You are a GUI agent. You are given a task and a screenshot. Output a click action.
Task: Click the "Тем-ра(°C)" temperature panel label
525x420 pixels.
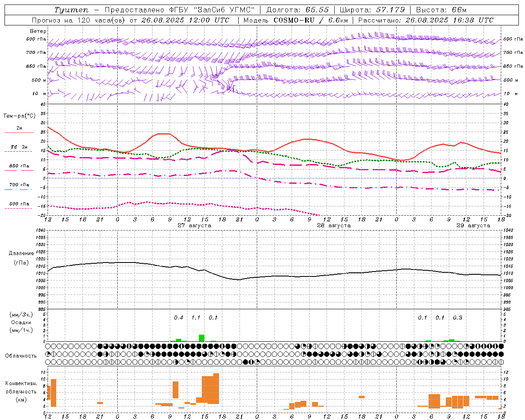click(x=19, y=116)
